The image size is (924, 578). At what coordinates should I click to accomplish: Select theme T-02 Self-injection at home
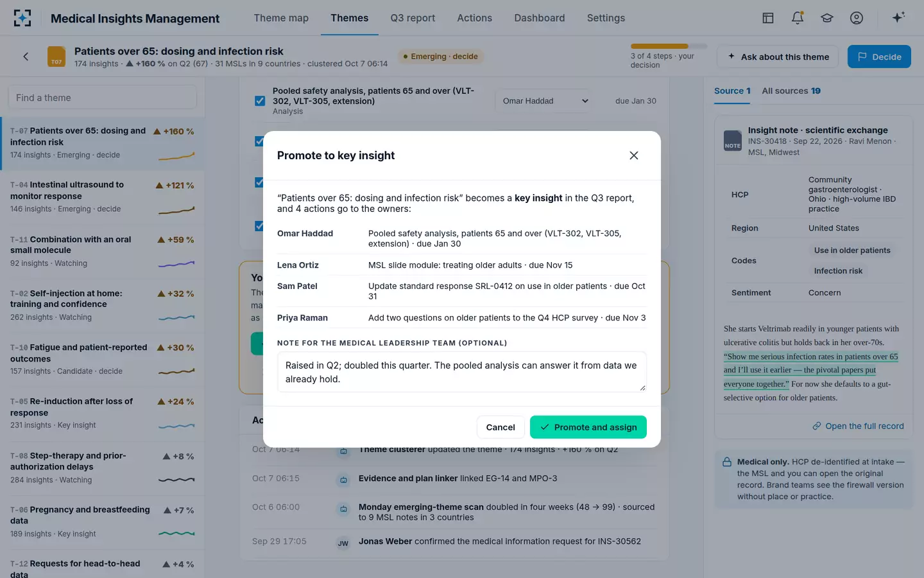(x=103, y=305)
